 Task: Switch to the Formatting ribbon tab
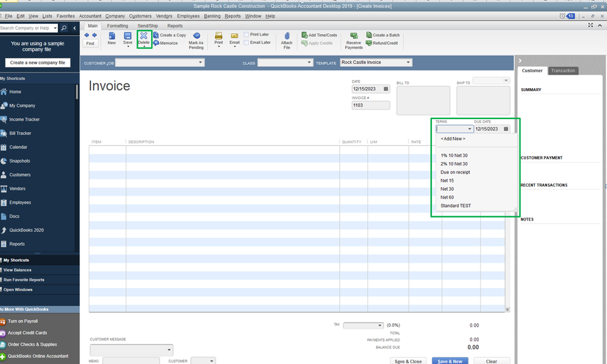point(117,26)
